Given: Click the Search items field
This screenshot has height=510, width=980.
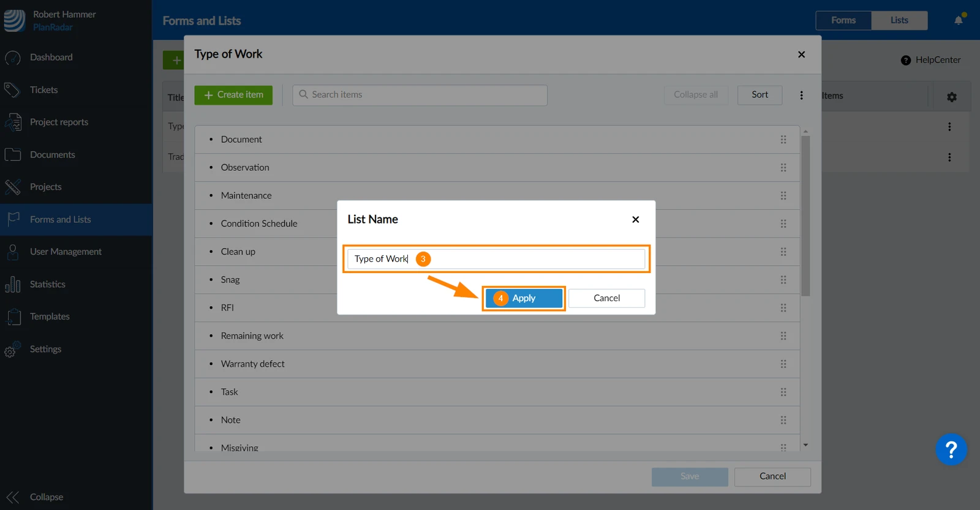Looking at the screenshot, I should [x=420, y=95].
